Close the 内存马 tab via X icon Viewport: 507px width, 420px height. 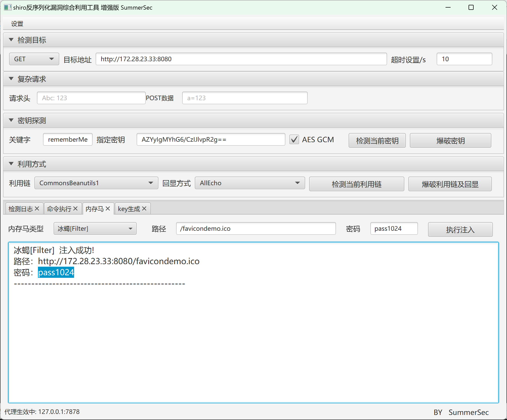click(x=108, y=208)
